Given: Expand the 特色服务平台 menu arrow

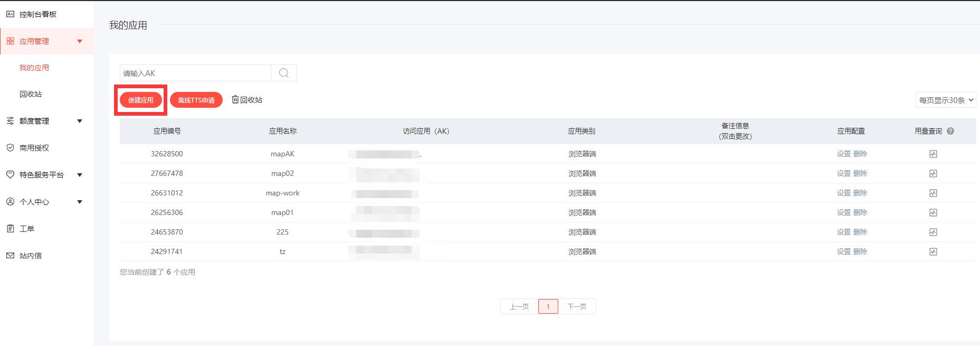Looking at the screenshot, I should pyautogui.click(x=80, y=175).
